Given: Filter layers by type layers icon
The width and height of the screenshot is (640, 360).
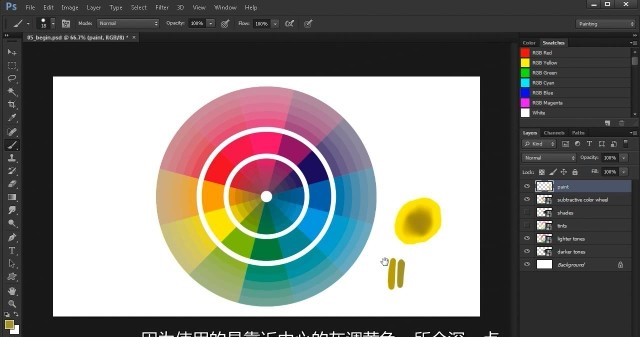Looking at the screenshot, I should [x=589, y=144].
